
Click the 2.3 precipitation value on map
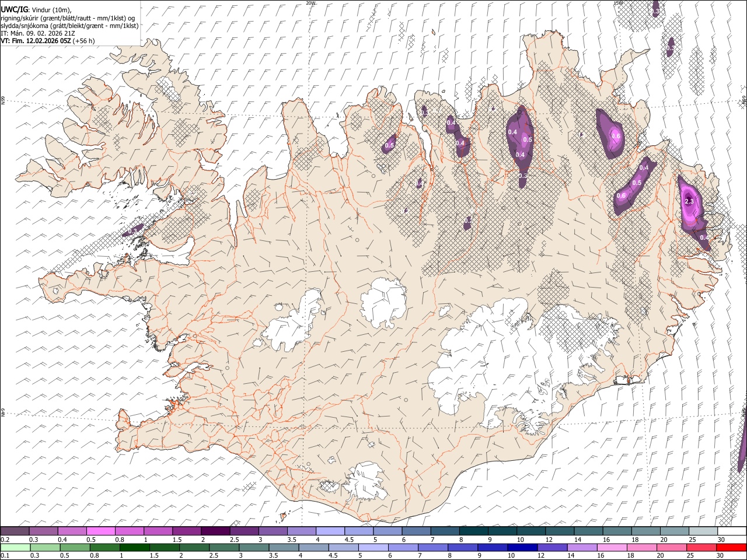pos(689,201)
